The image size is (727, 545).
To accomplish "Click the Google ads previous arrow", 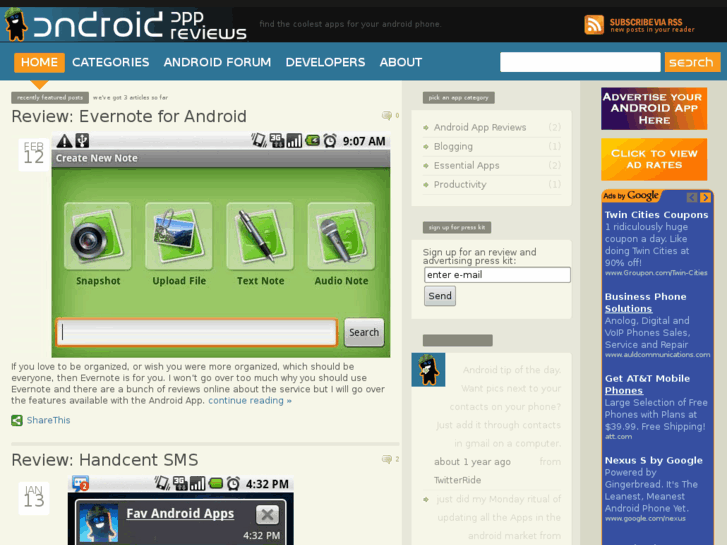I will 692,197.
